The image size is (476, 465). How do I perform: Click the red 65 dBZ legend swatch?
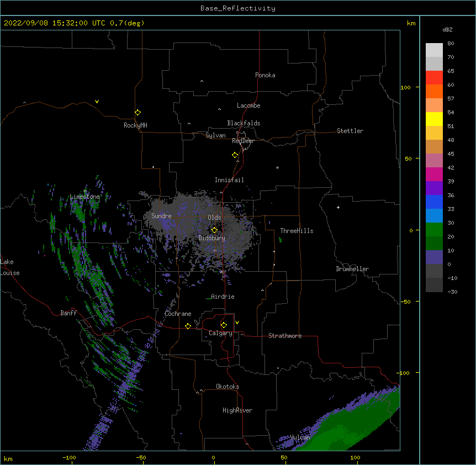point(434,78)
